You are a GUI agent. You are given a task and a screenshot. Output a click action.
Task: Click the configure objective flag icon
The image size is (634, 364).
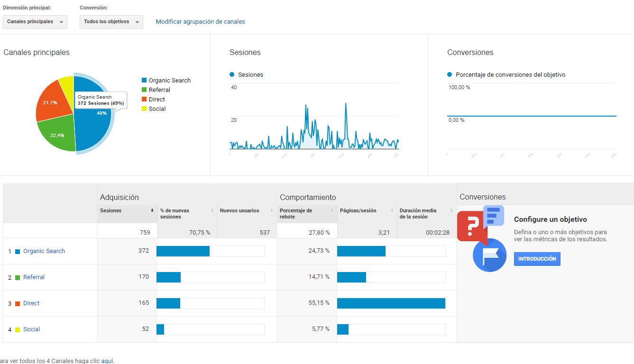(490, 255)
